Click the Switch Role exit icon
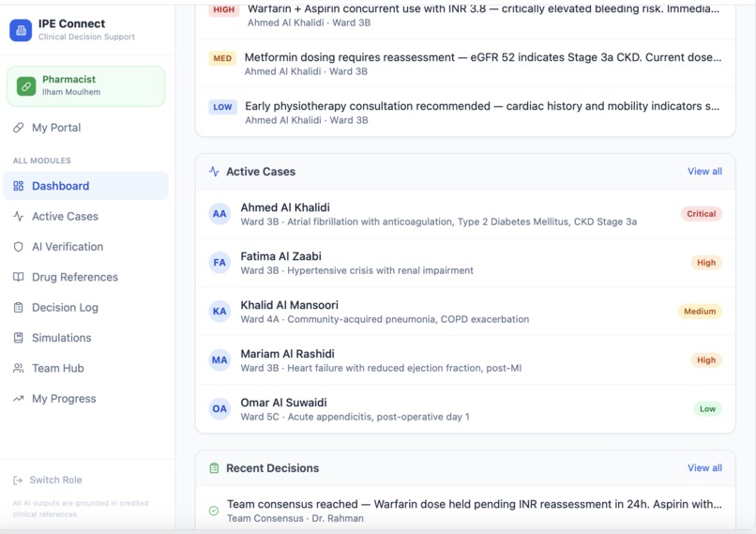This screenshot has height=534, width=756. point(18,481)
